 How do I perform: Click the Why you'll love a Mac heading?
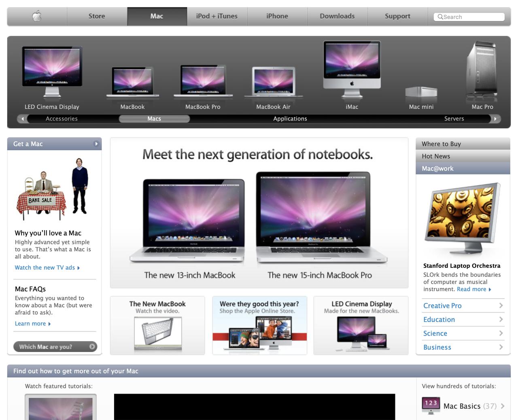[x=48, y=233]
